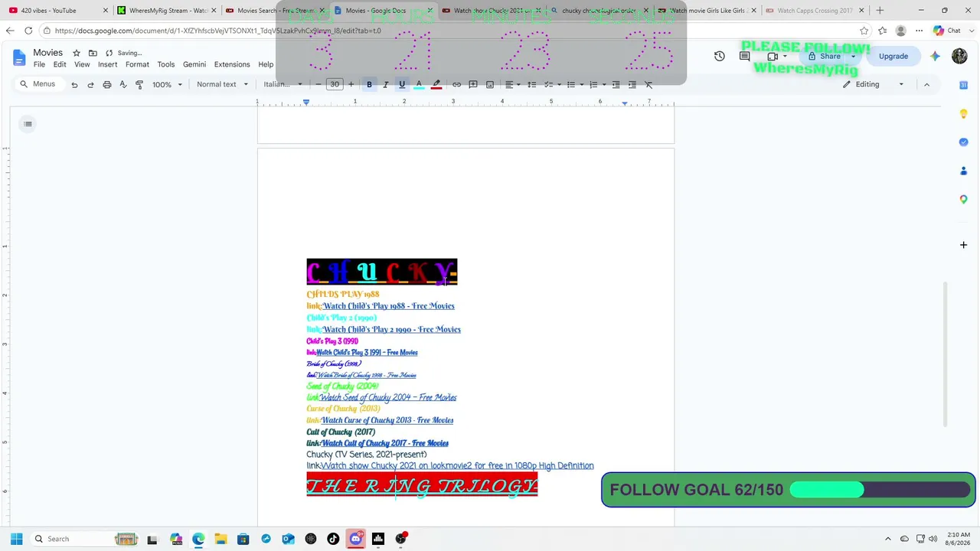Open the text color picker

pos(419,84)
